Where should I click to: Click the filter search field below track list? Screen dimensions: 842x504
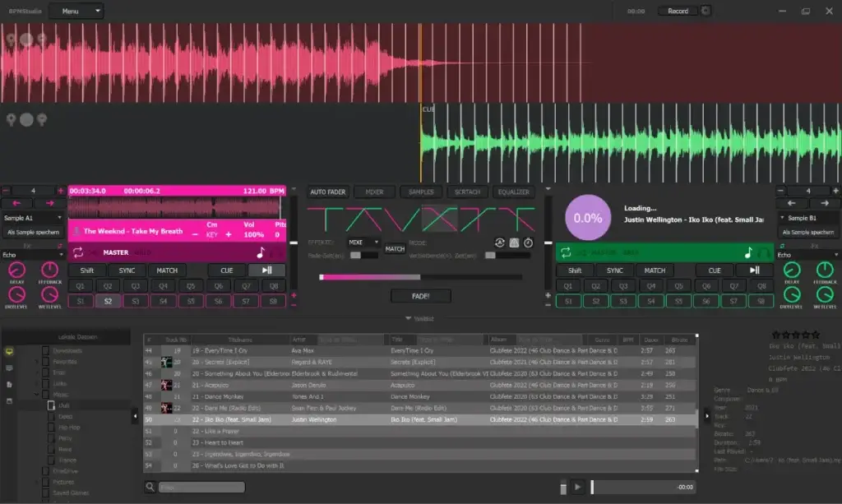click(202, 487)
